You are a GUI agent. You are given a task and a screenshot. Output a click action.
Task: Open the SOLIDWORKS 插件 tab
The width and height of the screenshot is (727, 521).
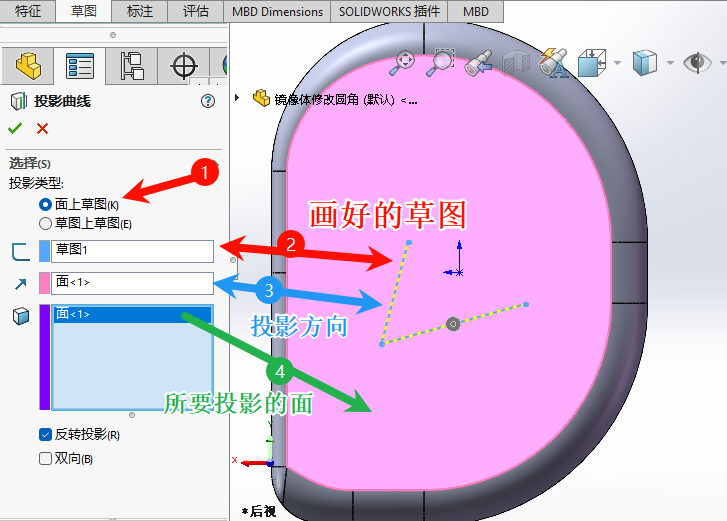pyautogui.click(x=389, y=11)
